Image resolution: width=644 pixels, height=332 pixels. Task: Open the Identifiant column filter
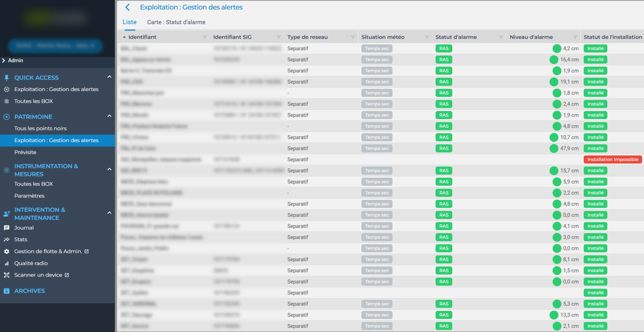[x=204, y=37]
